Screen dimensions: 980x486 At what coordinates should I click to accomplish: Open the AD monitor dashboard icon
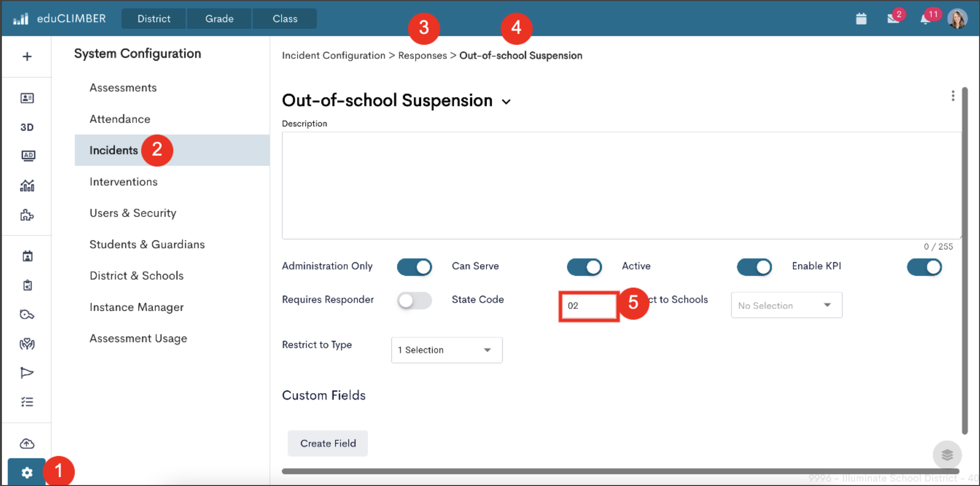[28, 156]
